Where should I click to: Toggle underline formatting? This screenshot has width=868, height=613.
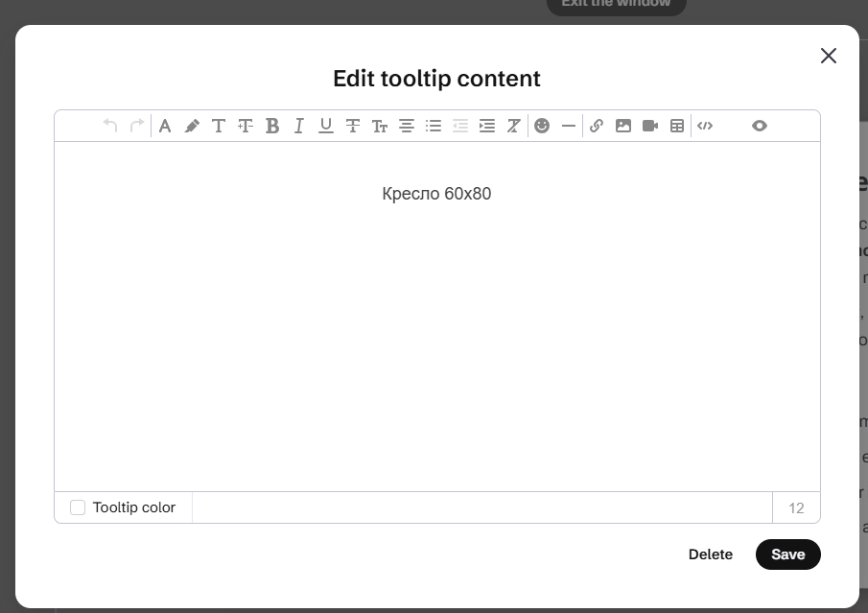(326, 127)
